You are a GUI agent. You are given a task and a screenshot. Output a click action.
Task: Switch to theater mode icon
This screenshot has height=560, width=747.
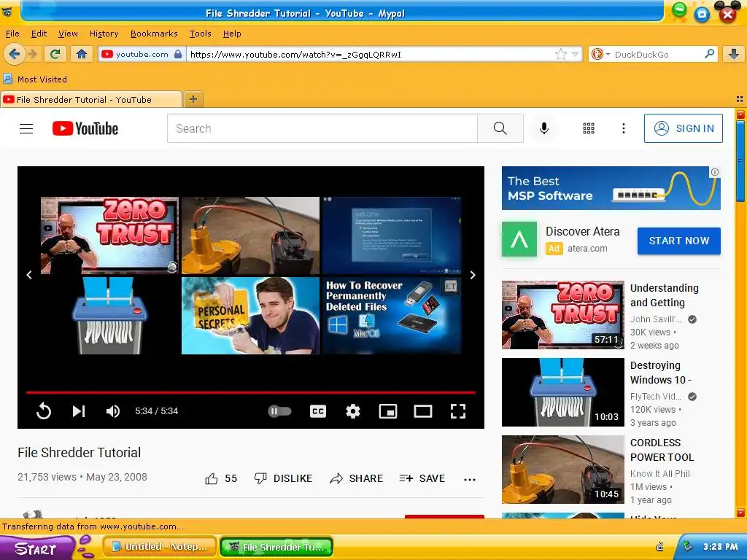coord(422,411)
